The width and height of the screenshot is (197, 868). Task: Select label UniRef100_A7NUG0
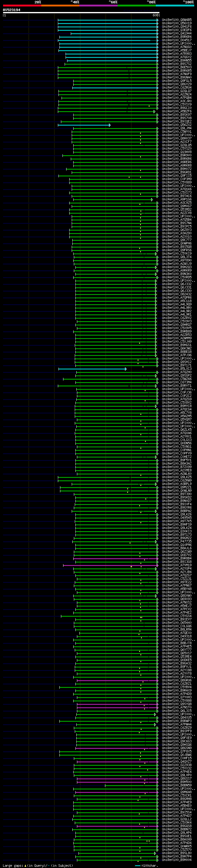177,47
